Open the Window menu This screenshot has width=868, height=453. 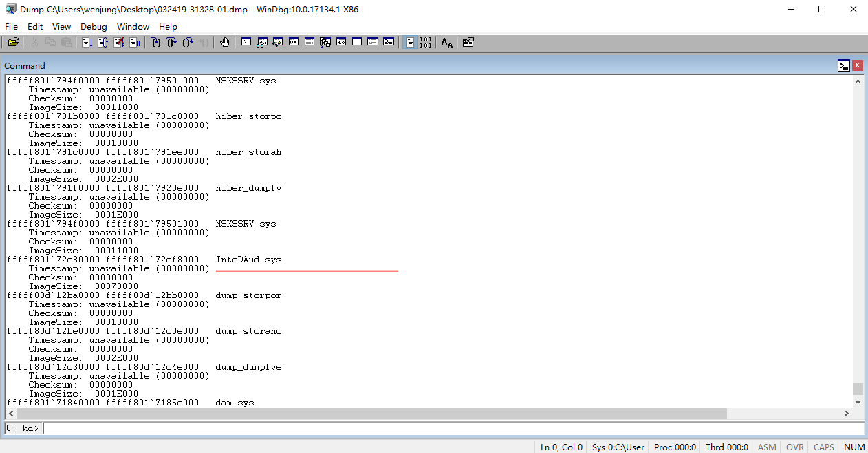click(x=133, y=26)
